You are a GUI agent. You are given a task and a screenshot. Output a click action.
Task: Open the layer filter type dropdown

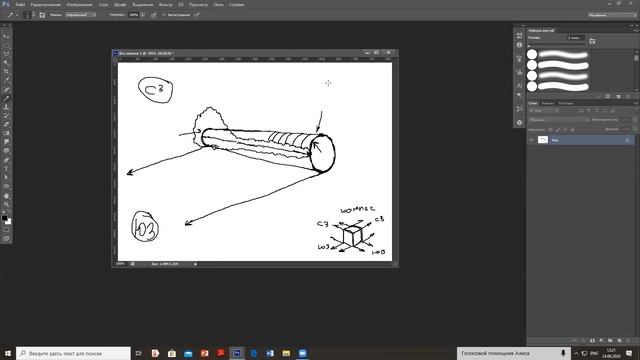click(x=543, y=111)
